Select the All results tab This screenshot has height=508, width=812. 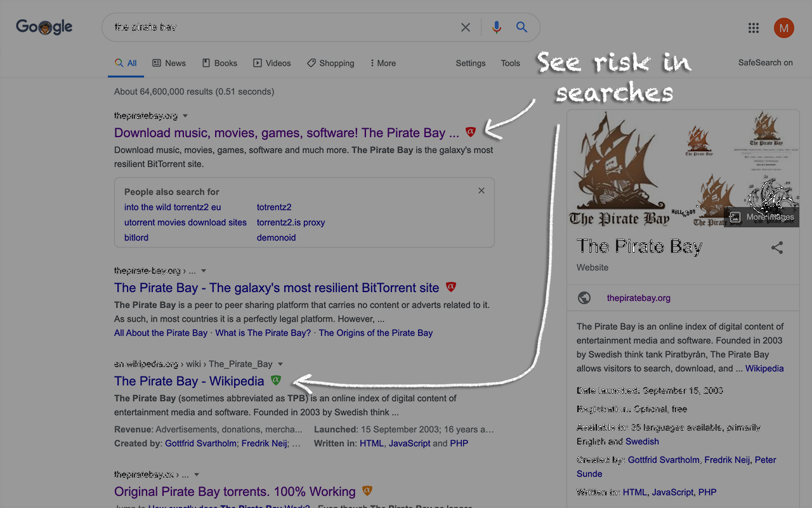pyautogui.click(x=126, y=63)
